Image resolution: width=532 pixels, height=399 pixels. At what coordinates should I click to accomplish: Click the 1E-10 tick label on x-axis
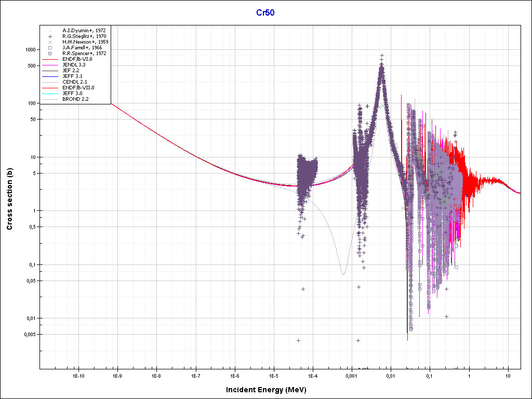pyautogui.click(x=78, y=375)
